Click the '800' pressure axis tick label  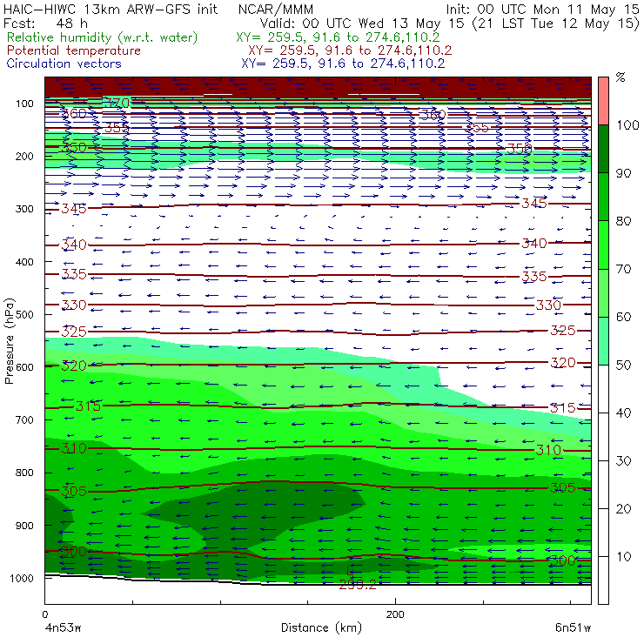click(x=24, y=473)
